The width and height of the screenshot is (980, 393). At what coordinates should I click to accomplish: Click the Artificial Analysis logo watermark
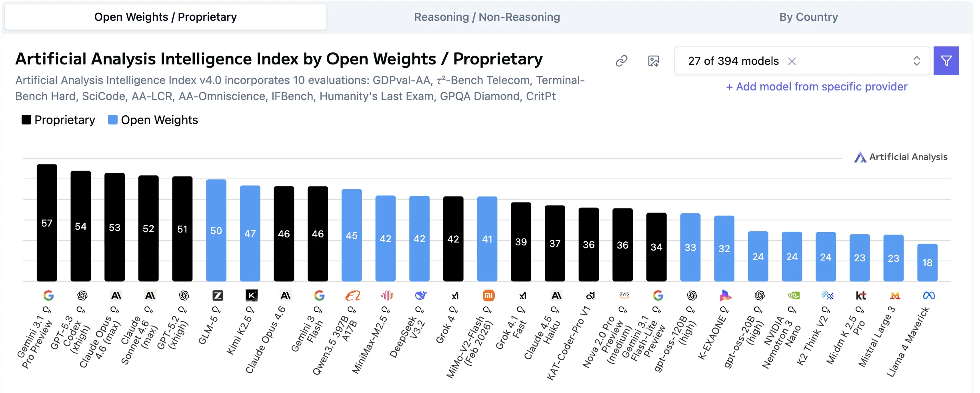pyautogui.click(x=901, y=157)
